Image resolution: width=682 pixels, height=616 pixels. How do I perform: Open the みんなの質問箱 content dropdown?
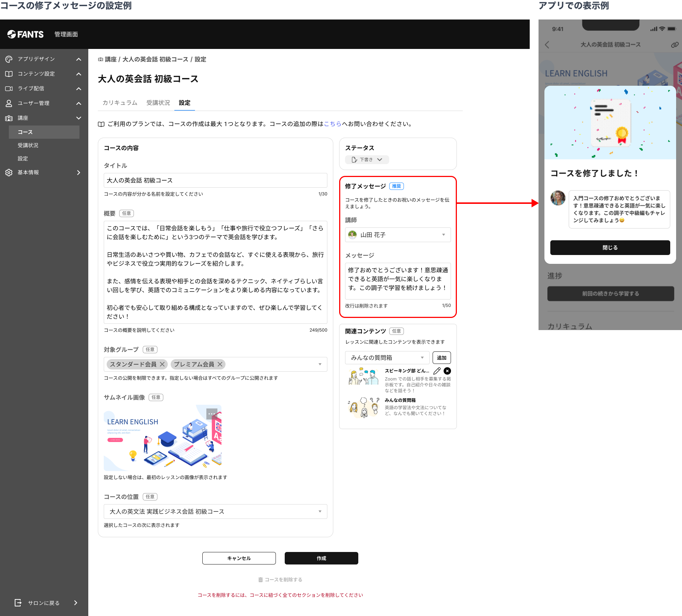387,358
